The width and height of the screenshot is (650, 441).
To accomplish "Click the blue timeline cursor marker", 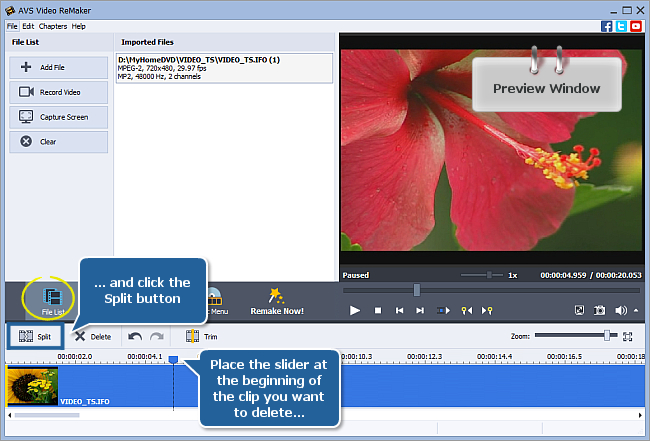I will coord(173,360).
